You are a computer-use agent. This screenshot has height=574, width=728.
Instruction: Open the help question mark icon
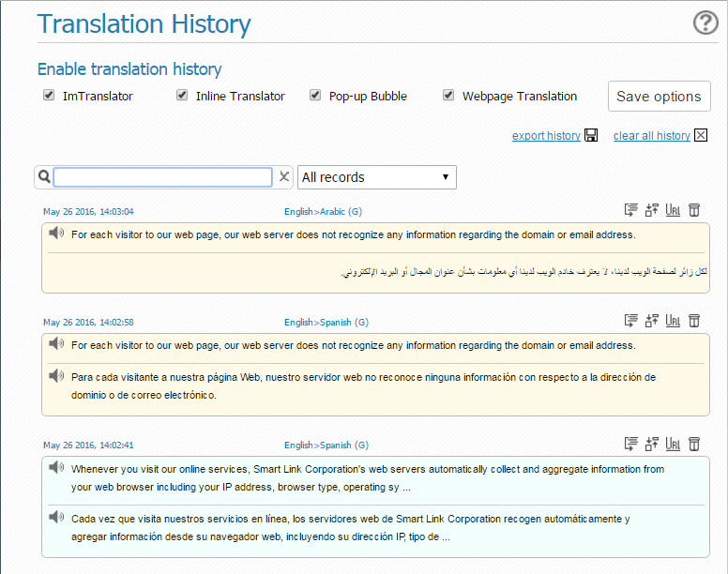coord(705,23)
